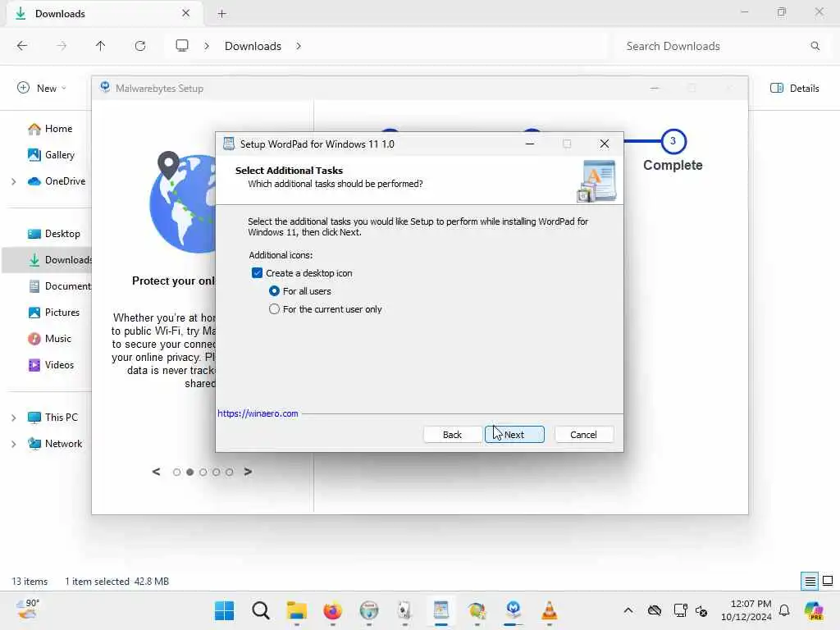Screen dimensions: 840x630
Task: Select fourth carousel dot in Malwarebytes Setup
Action: point(216,472)
